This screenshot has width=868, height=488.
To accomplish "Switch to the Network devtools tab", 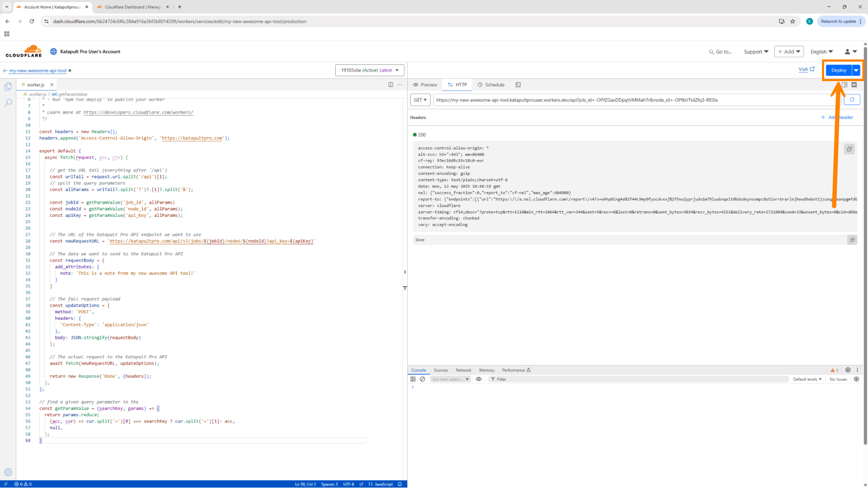I will (463, 370).
